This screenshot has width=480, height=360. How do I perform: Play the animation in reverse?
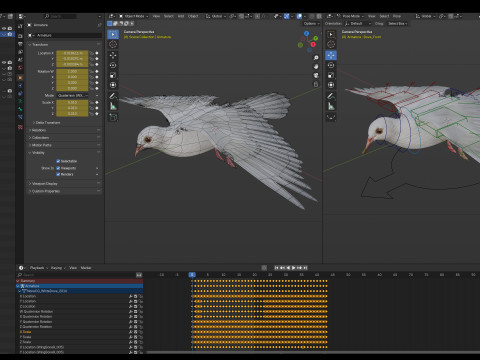point(288,268)
